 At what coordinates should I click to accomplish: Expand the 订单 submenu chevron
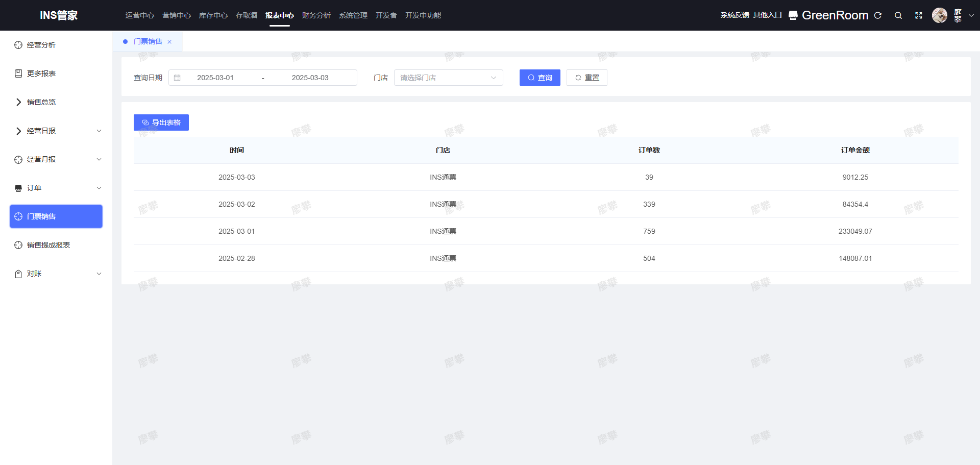click(99, 188)
